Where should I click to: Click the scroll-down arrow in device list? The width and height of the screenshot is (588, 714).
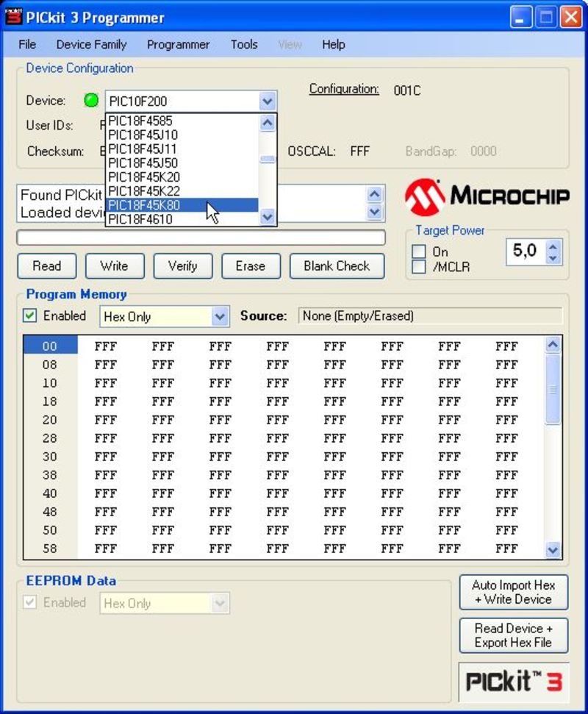(268, 215)
